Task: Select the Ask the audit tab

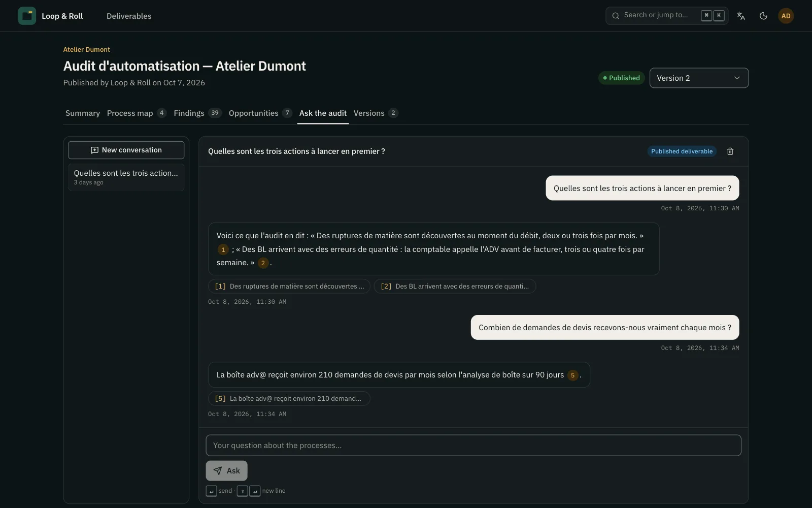Action: coord(323,113)
